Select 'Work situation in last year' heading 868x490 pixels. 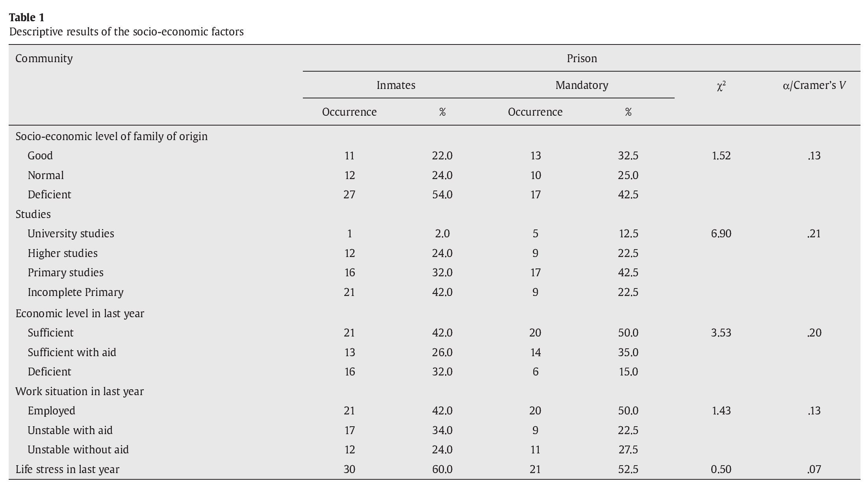point(79,391)
